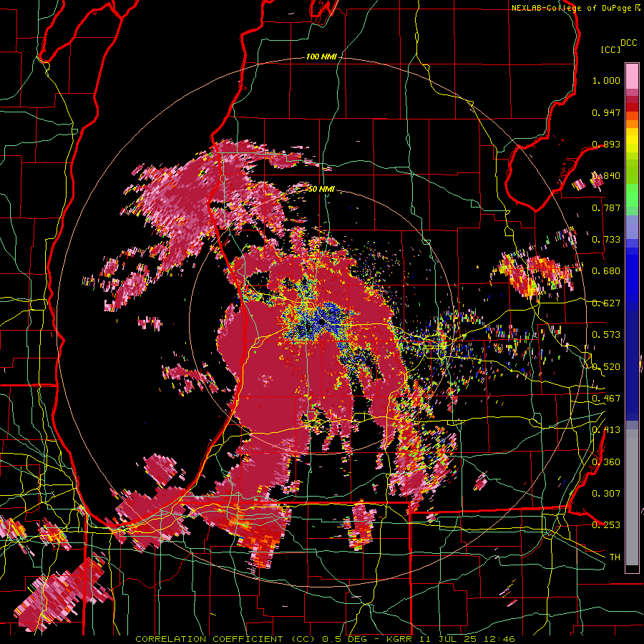
Task: Click the TH threshold label on legend
Action: (615, 557)
